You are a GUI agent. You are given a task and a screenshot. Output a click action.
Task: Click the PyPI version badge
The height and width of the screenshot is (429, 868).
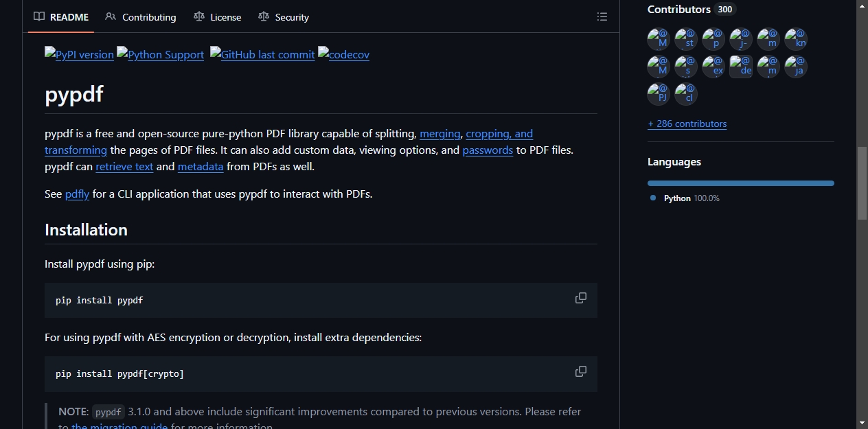point(79,54)
